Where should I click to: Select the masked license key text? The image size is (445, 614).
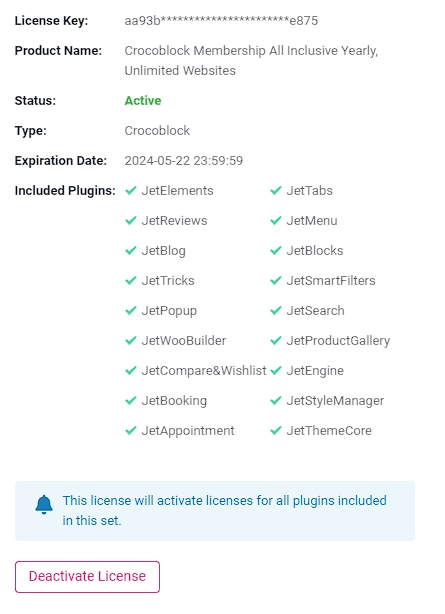click(221, 20)
